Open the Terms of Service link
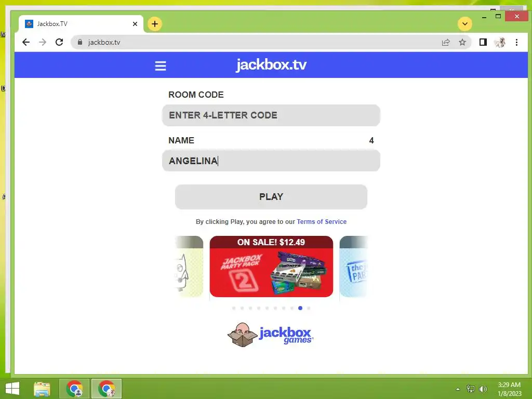532x399 pixels. click(x=322, y=221)
